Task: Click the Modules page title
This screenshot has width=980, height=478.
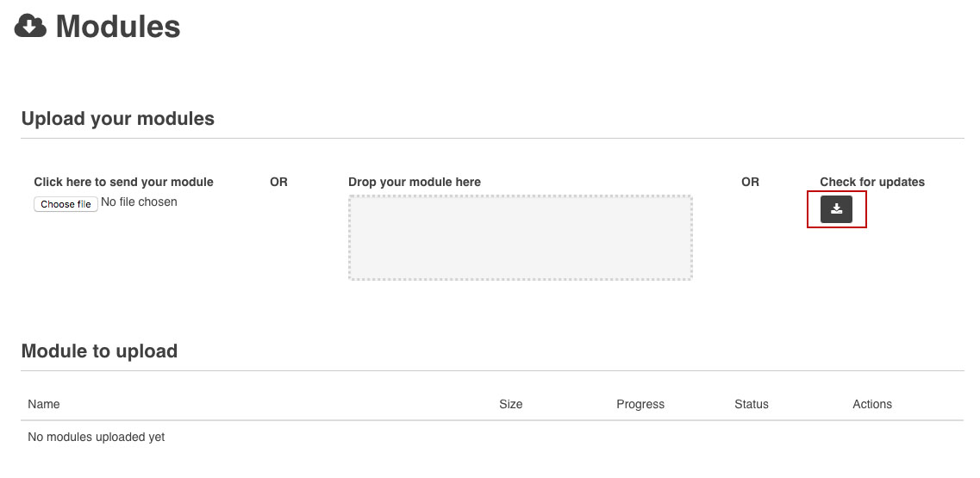Action: (118, 27)
